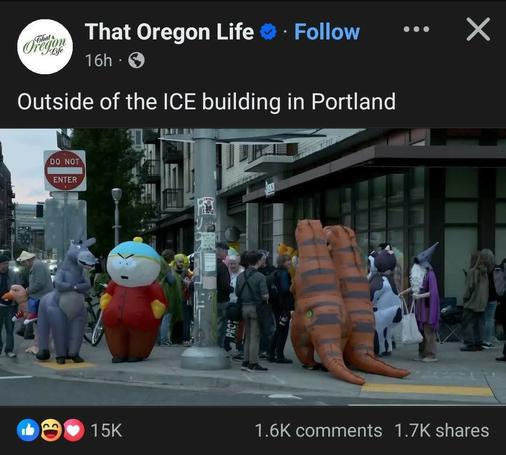This screenshot has height=455, width=506.
Task: View the 15K reactions count
Action: pos(106,430)
